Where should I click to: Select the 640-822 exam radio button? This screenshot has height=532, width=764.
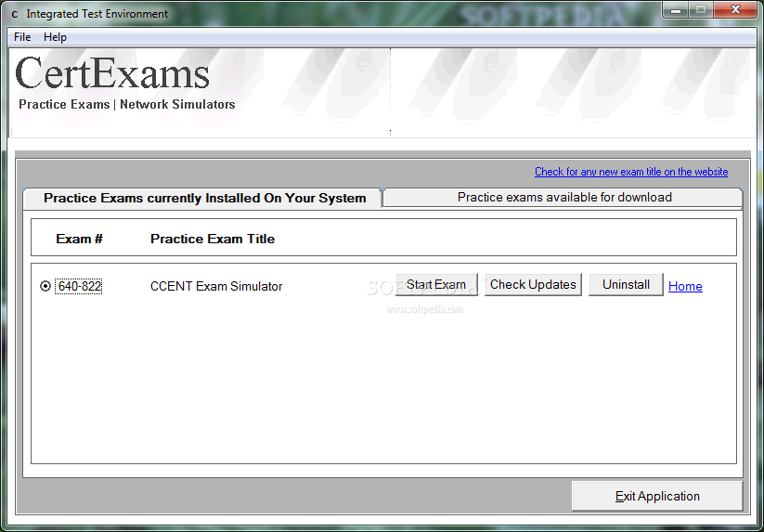coord(45,287)
